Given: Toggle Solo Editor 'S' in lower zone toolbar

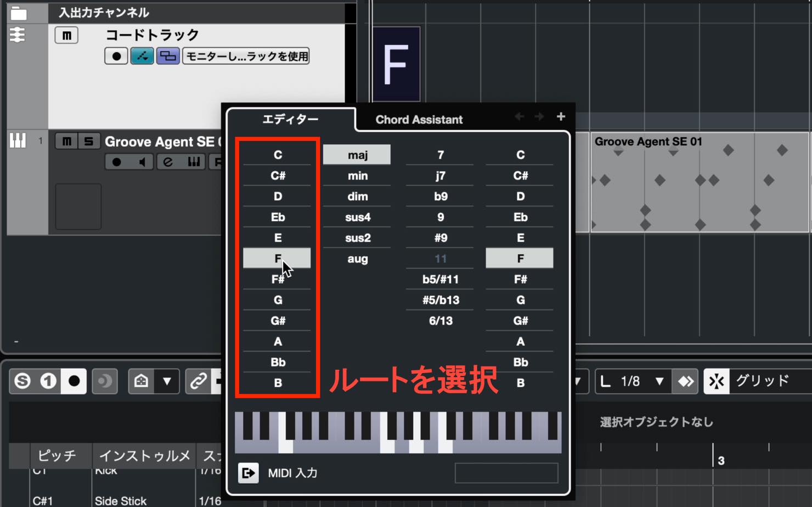Looking at the screenshot, I should (22, 381).
